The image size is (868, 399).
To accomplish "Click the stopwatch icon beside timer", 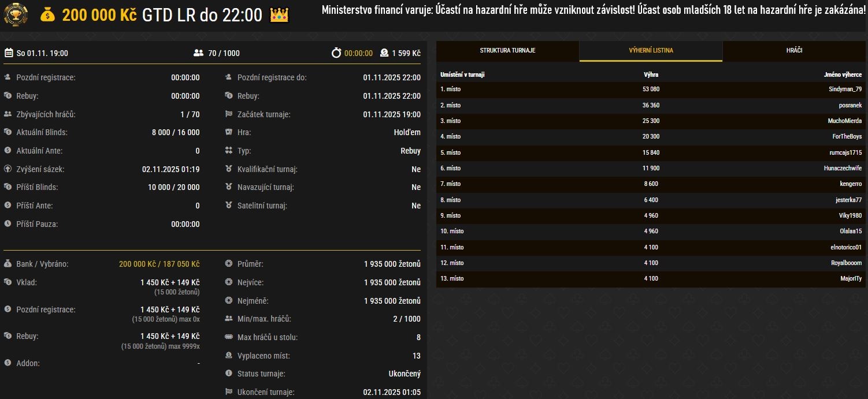I will coord(336,53).
